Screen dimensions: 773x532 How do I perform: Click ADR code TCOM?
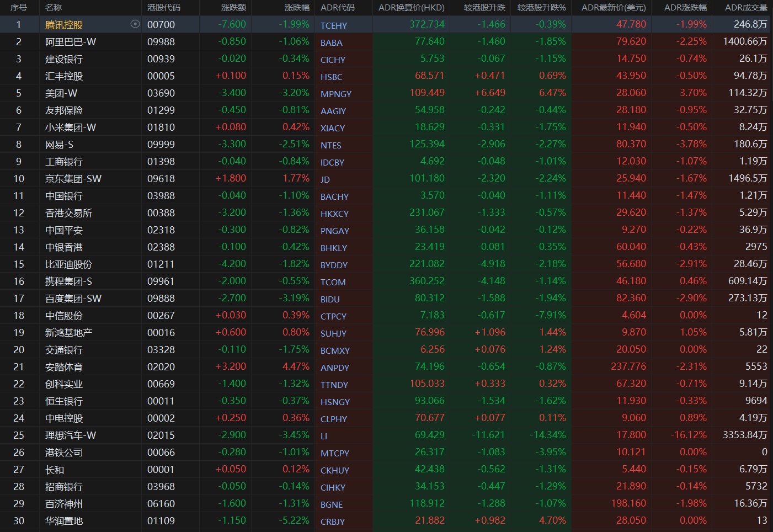click(x=333, y=282)
